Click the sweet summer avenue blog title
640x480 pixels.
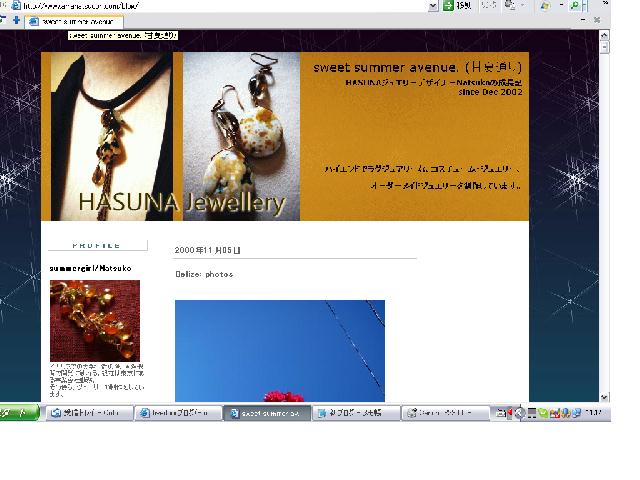point(417,67)
